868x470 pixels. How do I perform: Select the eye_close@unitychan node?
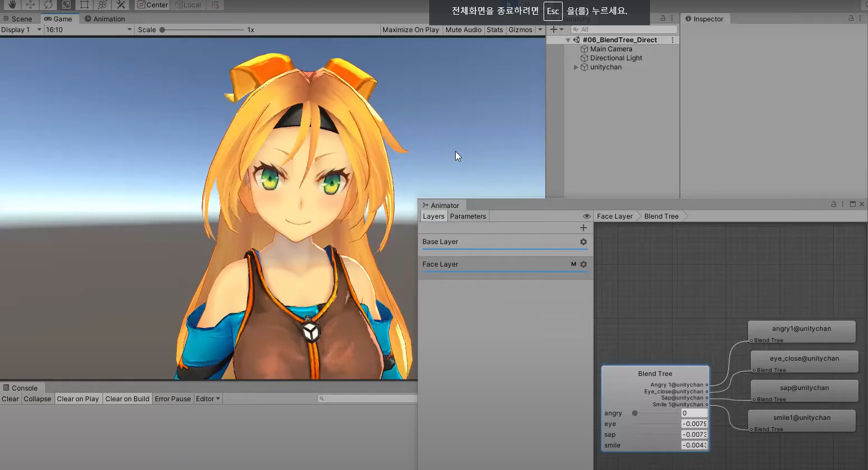tap(804, 361)
